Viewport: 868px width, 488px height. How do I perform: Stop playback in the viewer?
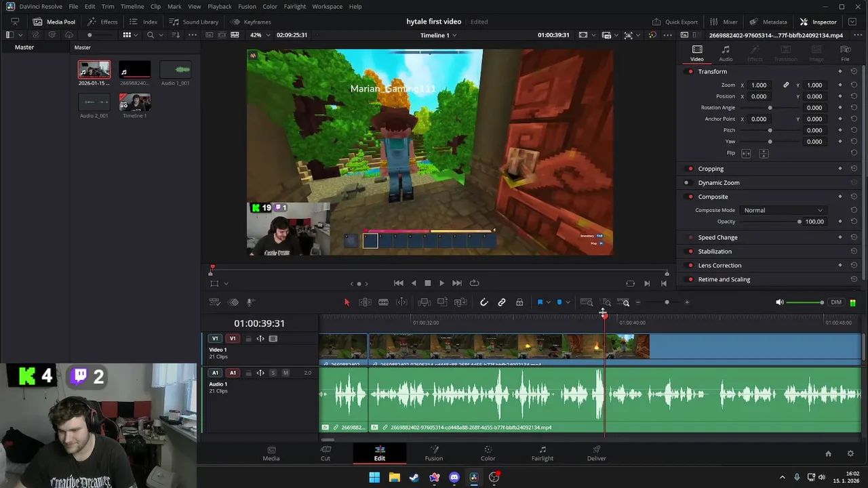[x=427, y=283]
